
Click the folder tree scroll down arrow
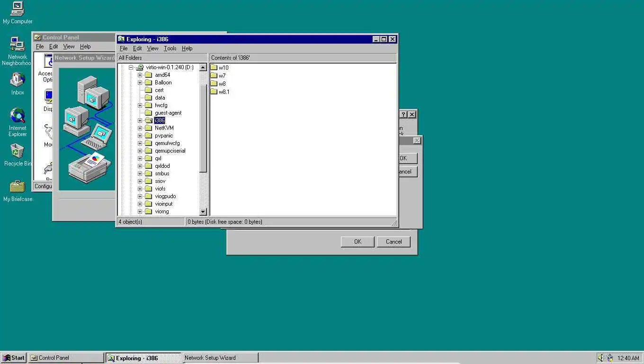pyautogui.click(x=203, y=212)
